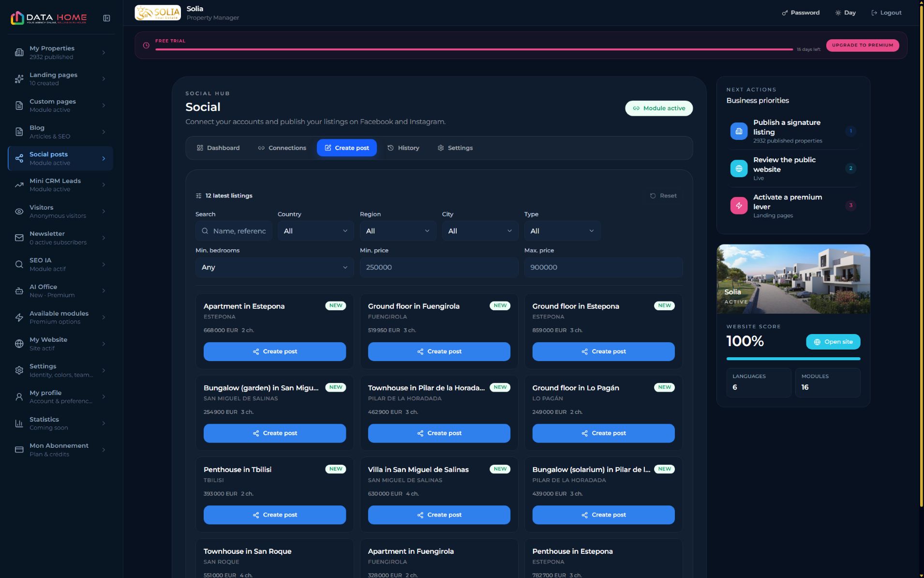Viewport: 924px width, 578px height.
Task: Open the Min. bedrooms dropdown
Action: click(x=275, y=267)
